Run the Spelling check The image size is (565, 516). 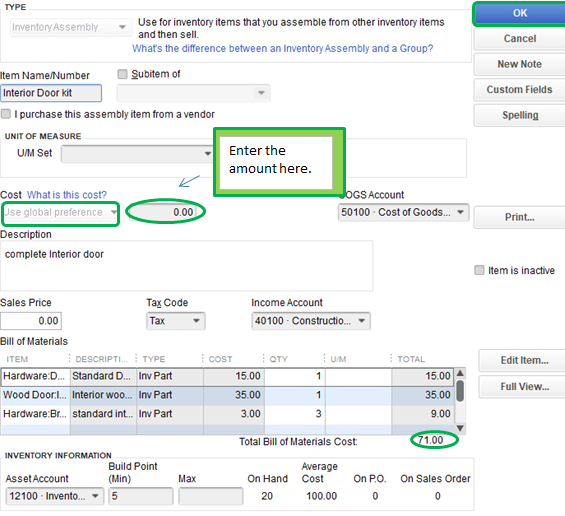520,115
